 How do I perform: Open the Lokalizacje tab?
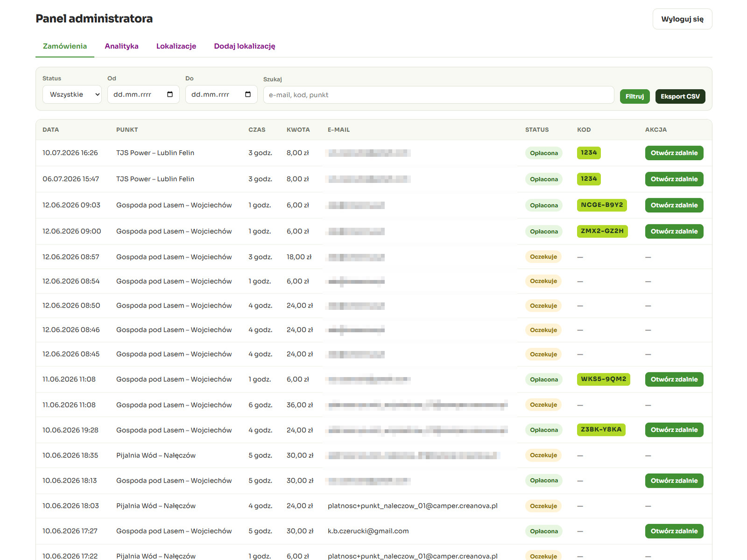click(x=176, y=46)
